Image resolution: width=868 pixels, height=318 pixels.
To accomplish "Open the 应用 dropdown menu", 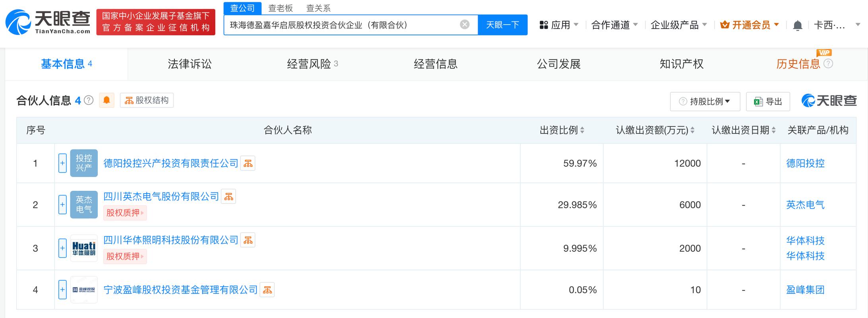I will pos(559,25).
